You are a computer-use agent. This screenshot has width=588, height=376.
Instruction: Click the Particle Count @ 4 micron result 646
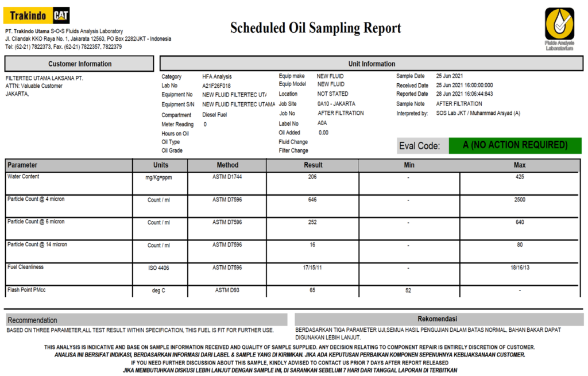point(312,199)
